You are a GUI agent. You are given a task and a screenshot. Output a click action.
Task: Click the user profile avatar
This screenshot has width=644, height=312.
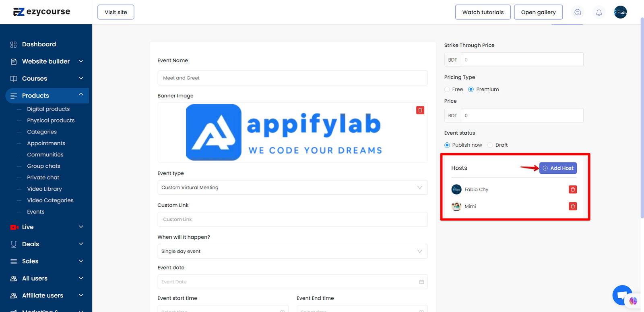(620, 12)
